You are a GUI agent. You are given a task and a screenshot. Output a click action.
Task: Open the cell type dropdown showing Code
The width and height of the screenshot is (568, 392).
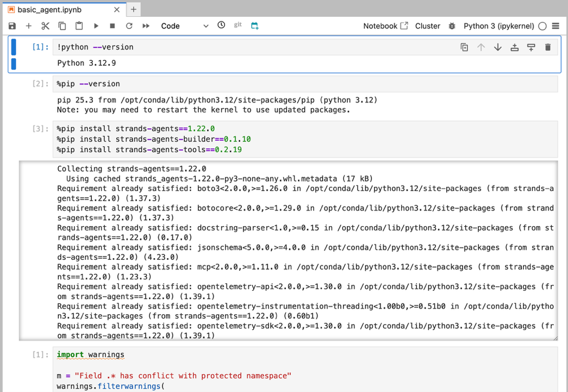185,26
